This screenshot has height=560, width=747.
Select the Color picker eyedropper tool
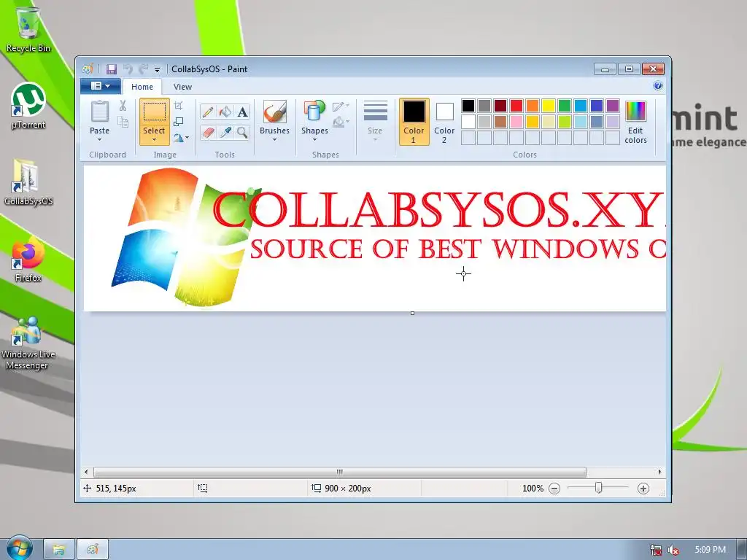tap(225, 132)
